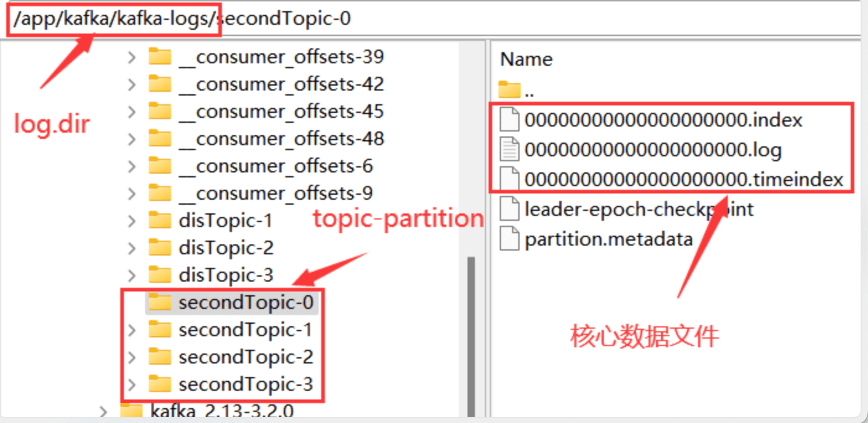
Task: Open the parent directory '..' folder icon
Action: coord(510,90)
